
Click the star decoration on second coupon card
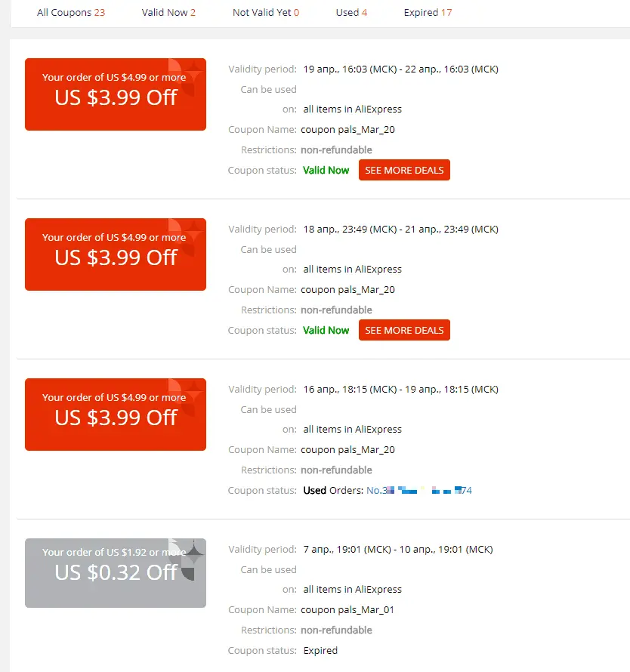(193, 231)
